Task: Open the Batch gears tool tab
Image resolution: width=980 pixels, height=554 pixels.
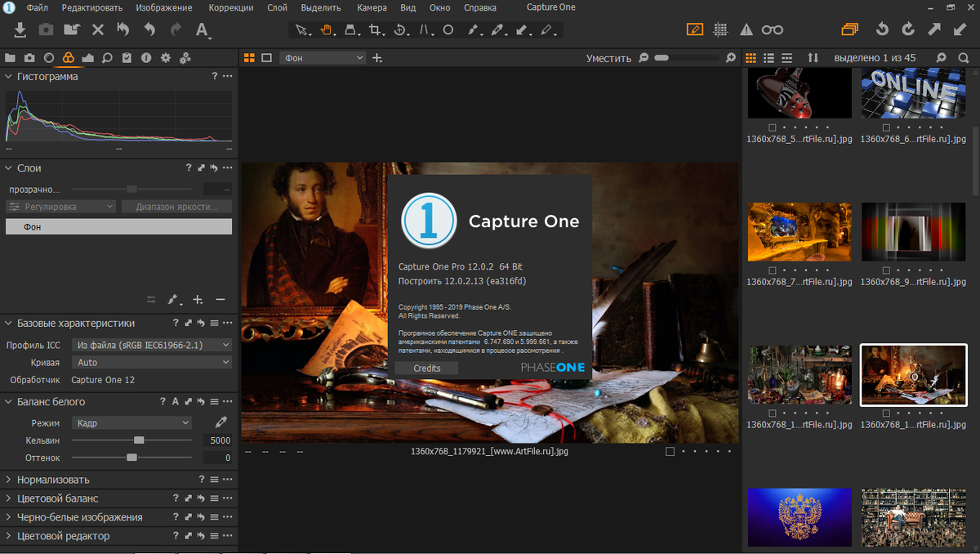Action: click(x=185, y=58)
